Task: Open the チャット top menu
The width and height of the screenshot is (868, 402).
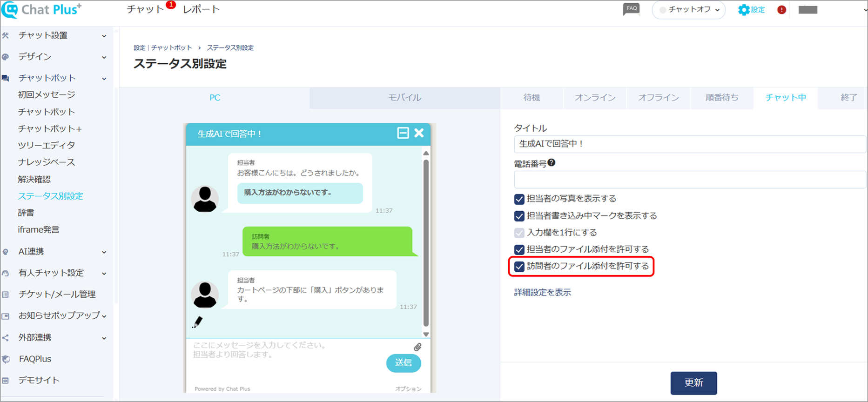Action: 146,10
